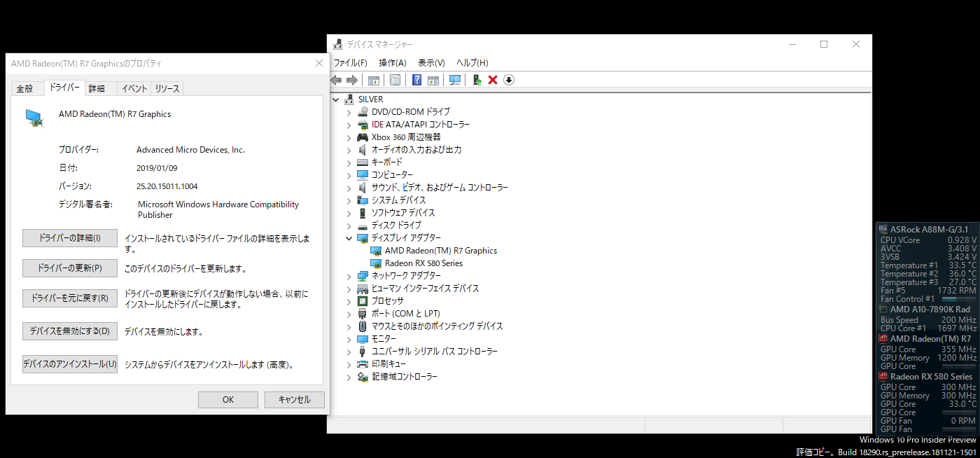Click the red X uninstall device icon
Image resolution: width=980 pixels, height=458 pixels.
click(x=493, y=80)
